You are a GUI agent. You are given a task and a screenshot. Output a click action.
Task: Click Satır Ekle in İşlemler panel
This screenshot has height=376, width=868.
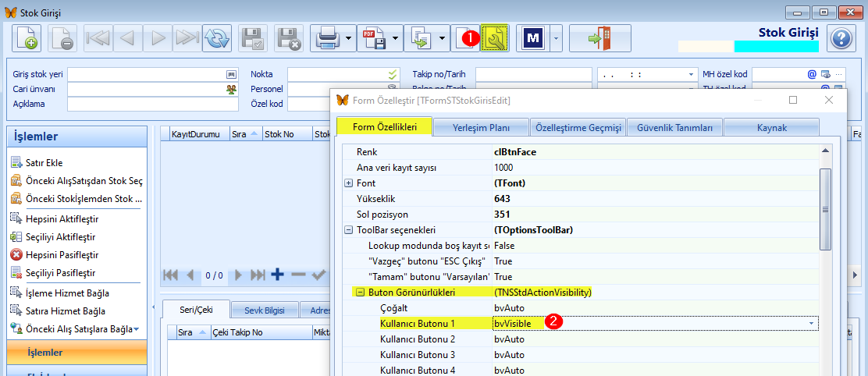point(44,162)
